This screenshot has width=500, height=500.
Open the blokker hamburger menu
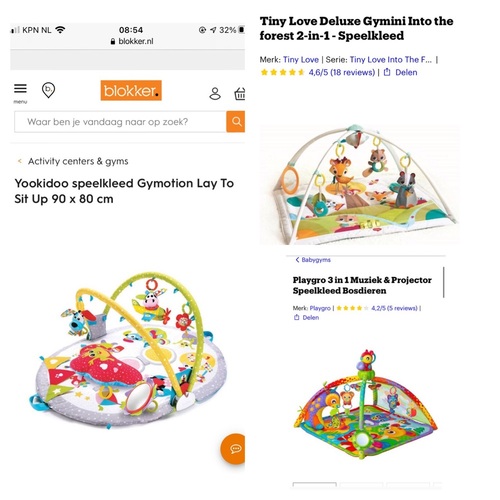click(x=20, y=89)
